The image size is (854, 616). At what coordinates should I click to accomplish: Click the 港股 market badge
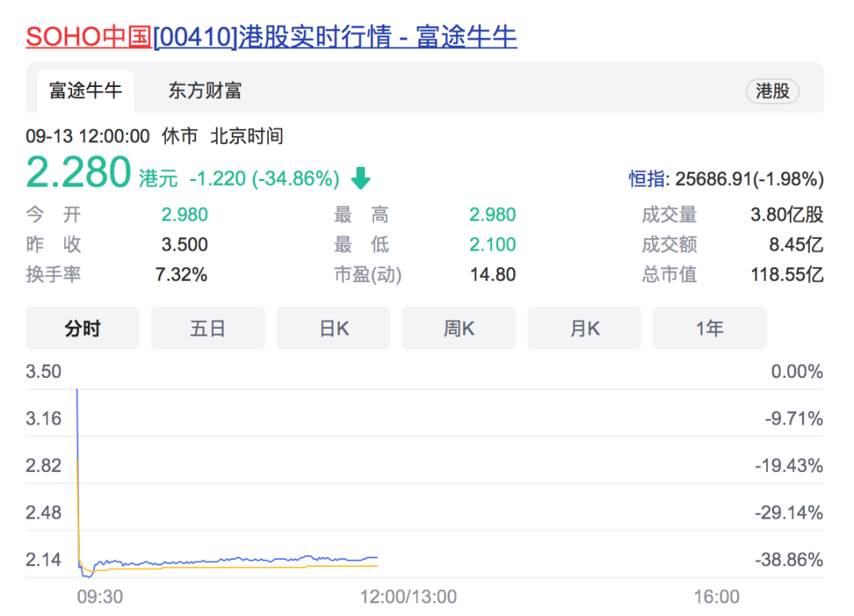click(x=772, y=91)
